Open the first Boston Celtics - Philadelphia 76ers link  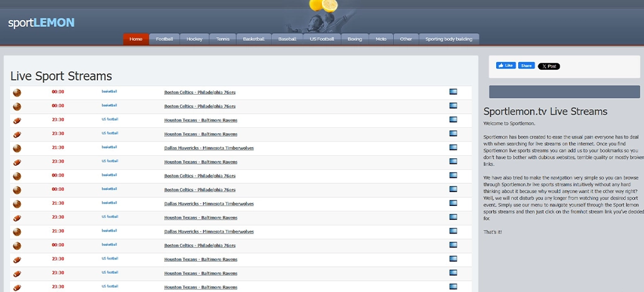(x=199, y=92)
